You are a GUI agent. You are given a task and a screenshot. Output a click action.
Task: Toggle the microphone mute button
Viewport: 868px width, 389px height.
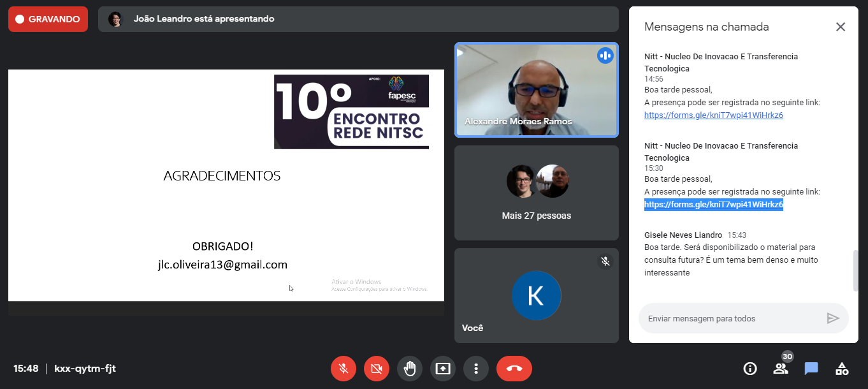coord(344,369)
